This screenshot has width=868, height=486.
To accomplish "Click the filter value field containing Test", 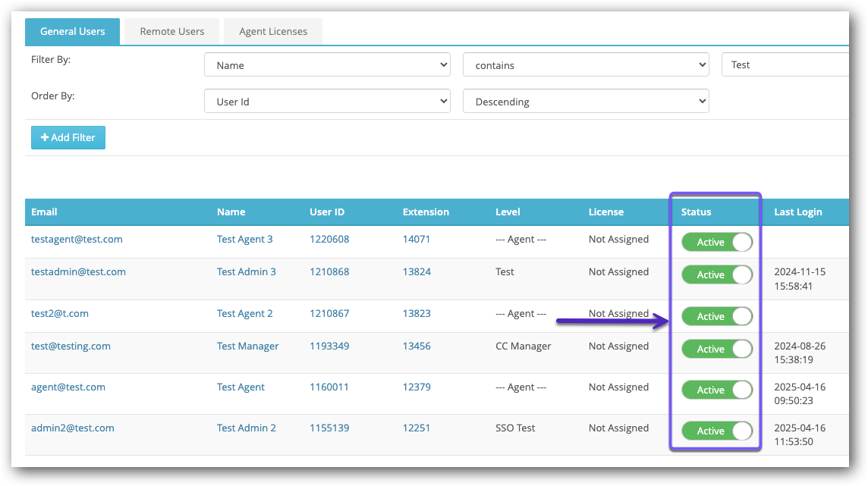I will (785, 64).
